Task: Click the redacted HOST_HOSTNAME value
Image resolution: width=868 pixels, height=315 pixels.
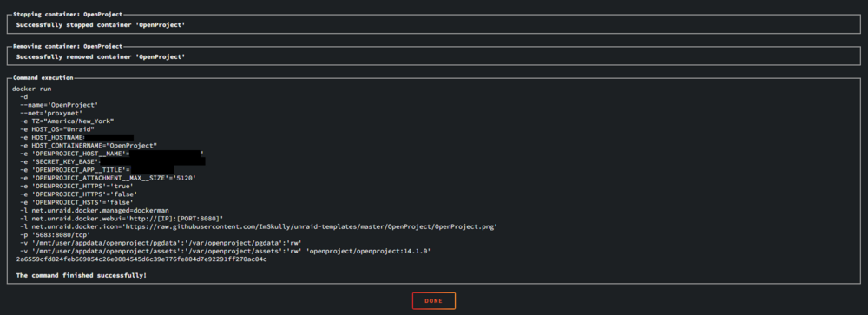Action: (109, 137)
